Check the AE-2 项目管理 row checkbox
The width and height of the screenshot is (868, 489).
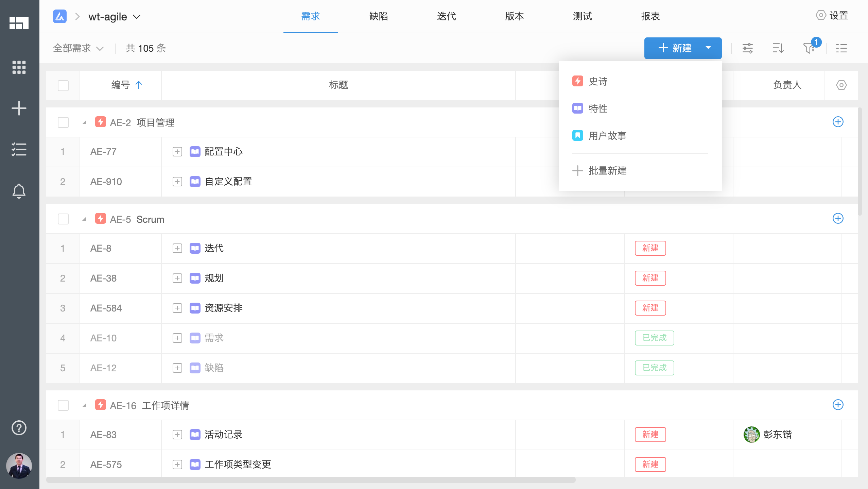(x=63, y=122)
